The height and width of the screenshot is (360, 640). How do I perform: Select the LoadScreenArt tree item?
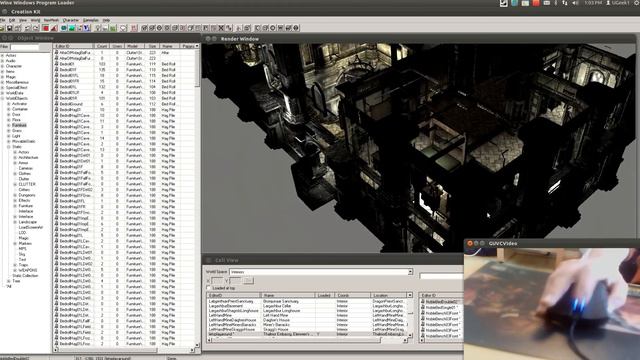30,227
